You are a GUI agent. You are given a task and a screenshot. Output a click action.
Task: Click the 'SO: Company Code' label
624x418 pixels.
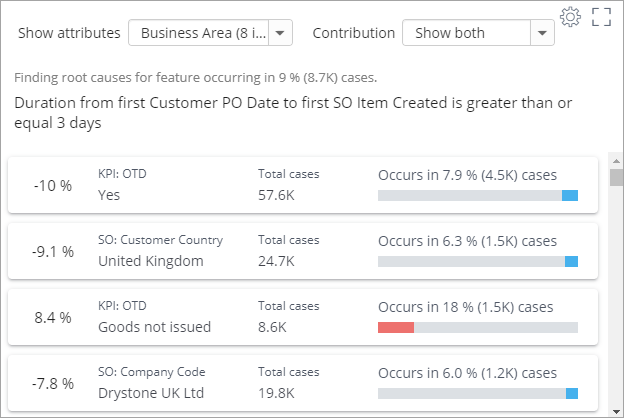coord(152,372)
